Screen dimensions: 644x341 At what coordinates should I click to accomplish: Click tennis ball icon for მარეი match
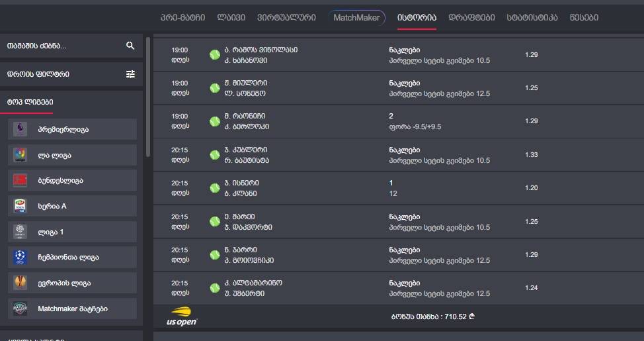point(215,222)
